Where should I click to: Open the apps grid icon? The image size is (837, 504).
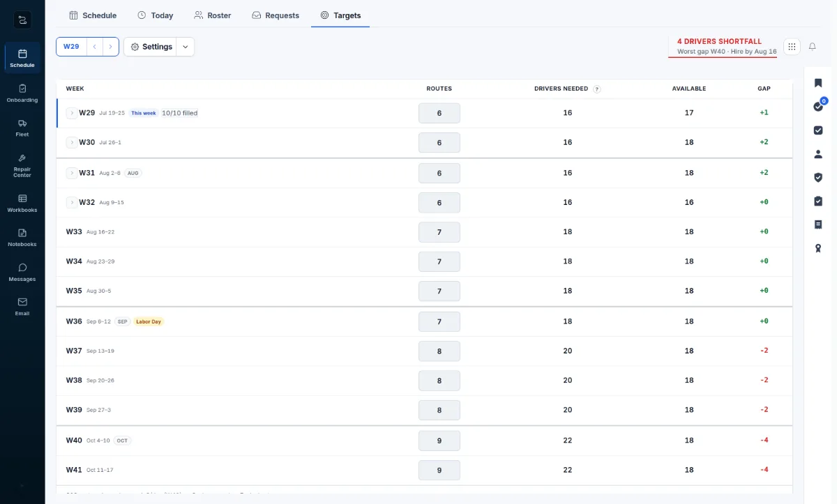(792, 47)
